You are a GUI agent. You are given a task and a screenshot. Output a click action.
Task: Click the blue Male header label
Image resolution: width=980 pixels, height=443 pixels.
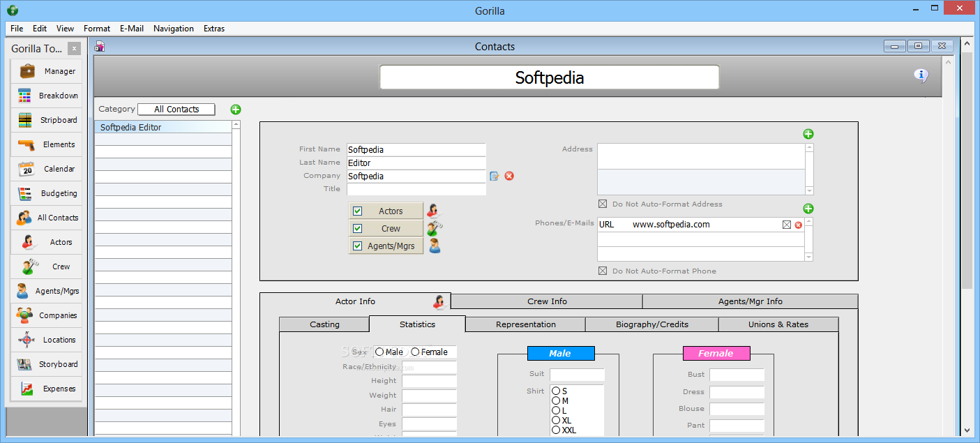pyautogui.click(x=561, y=353)
